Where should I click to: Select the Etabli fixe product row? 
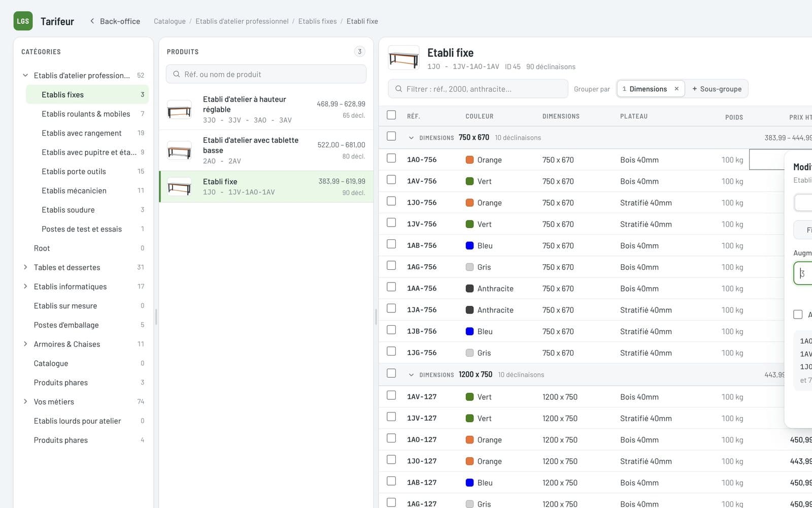(266, 186)
